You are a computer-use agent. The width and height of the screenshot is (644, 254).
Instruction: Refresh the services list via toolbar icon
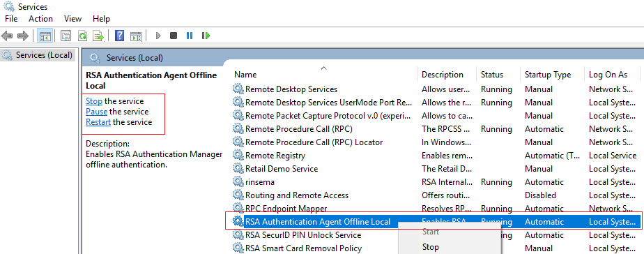82,36
